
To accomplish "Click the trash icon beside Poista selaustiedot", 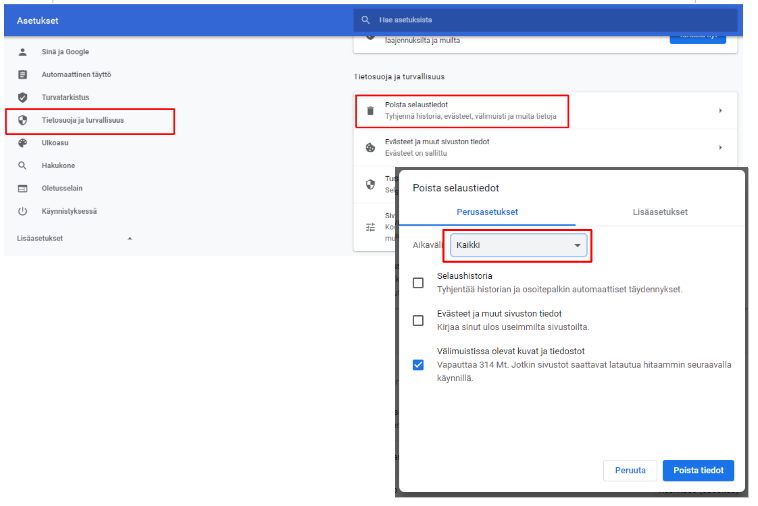I will coord(370,111).
